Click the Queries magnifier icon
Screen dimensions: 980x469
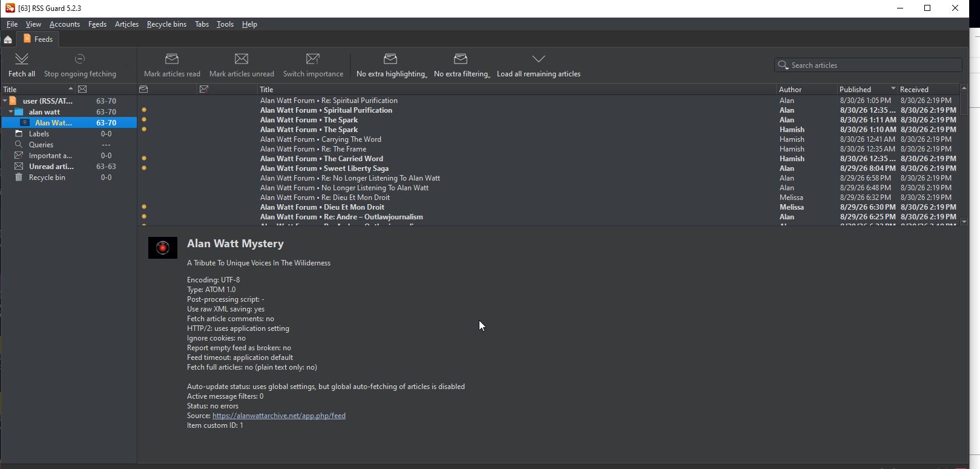(x=19, y=145)
